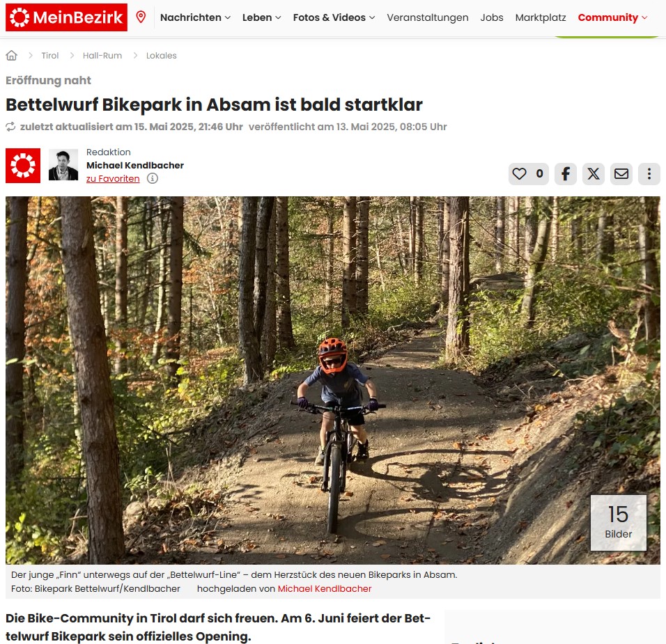This screenshot has width=666, height=644.
Task: Show the favorites info icon
Action: [153, 178]
